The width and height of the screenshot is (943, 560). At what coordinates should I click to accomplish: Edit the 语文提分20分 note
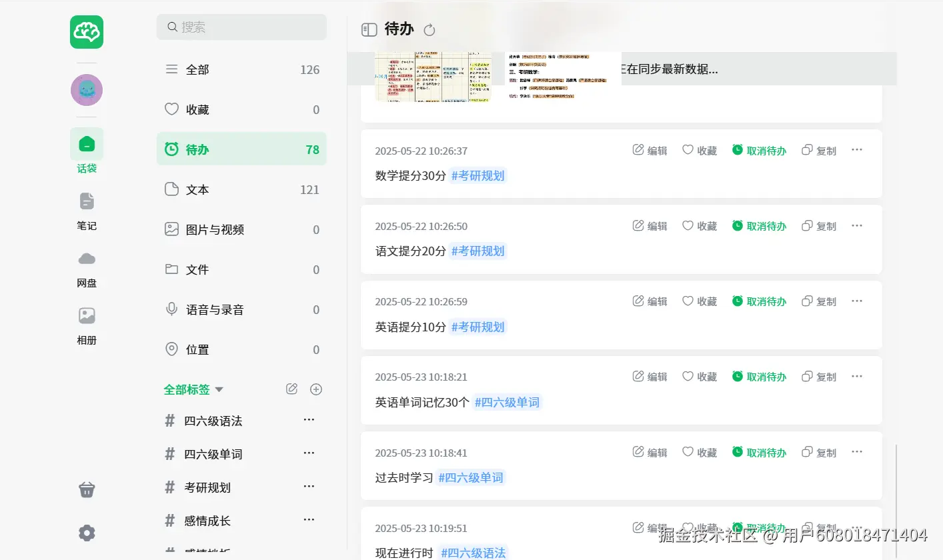coord(650,226)
